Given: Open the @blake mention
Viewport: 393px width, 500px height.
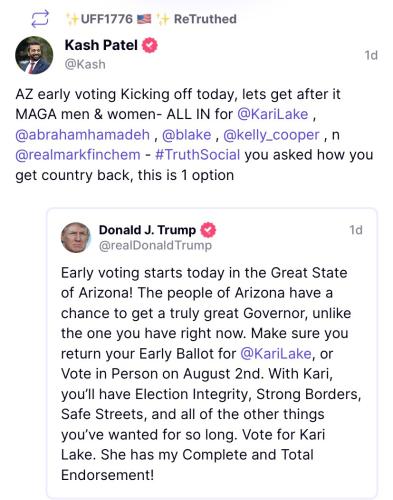Looking at the screenshot, I should tap(187, 135).
